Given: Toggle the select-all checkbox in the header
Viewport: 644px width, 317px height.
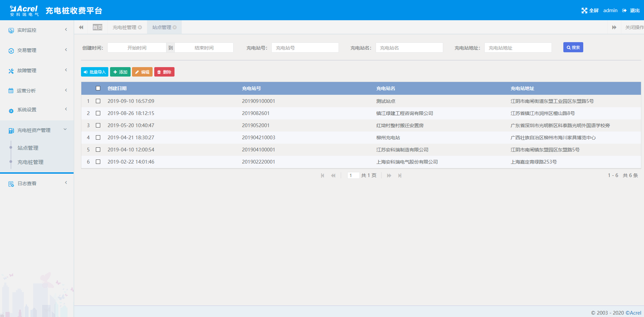Looking at the screenshot, I should click(x=98, y=88).
